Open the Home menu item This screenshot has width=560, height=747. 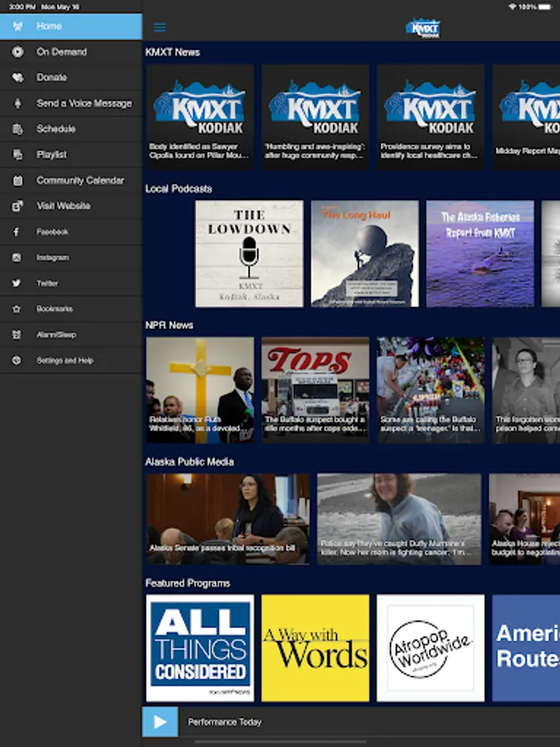coord(71,27)
